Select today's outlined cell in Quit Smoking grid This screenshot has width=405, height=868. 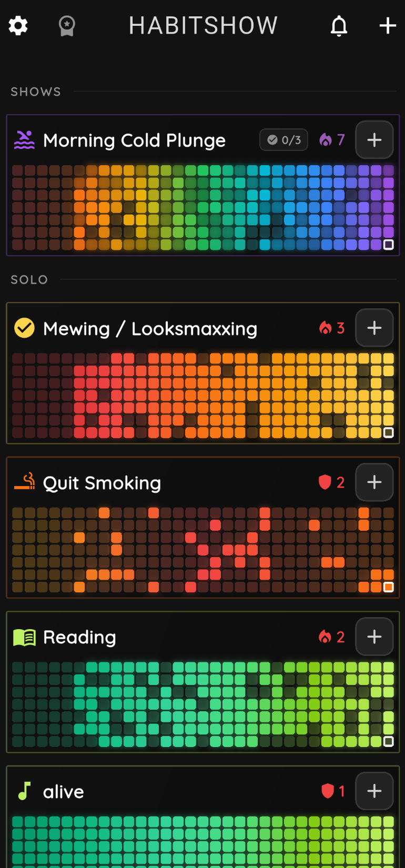coord(389,587)
